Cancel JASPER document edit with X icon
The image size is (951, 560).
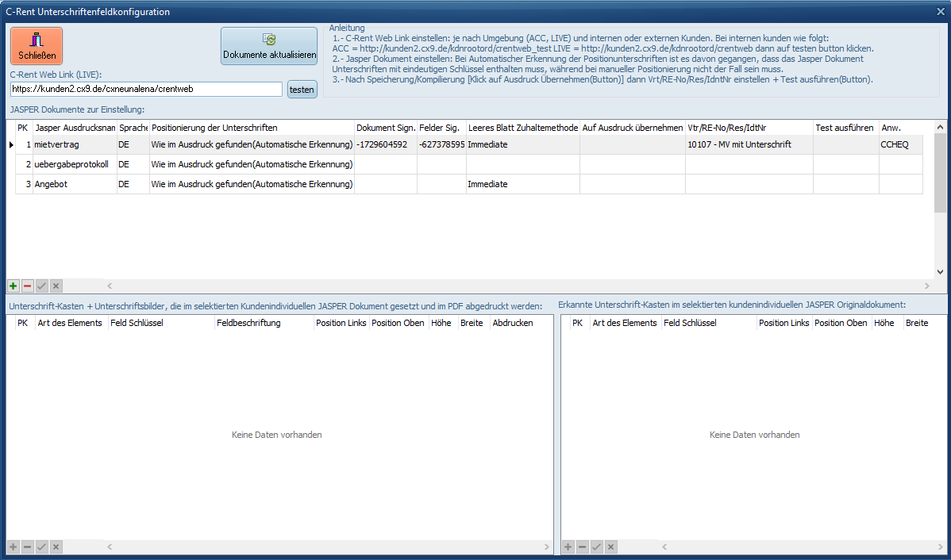pyautogui.click(x=56, y=286)
